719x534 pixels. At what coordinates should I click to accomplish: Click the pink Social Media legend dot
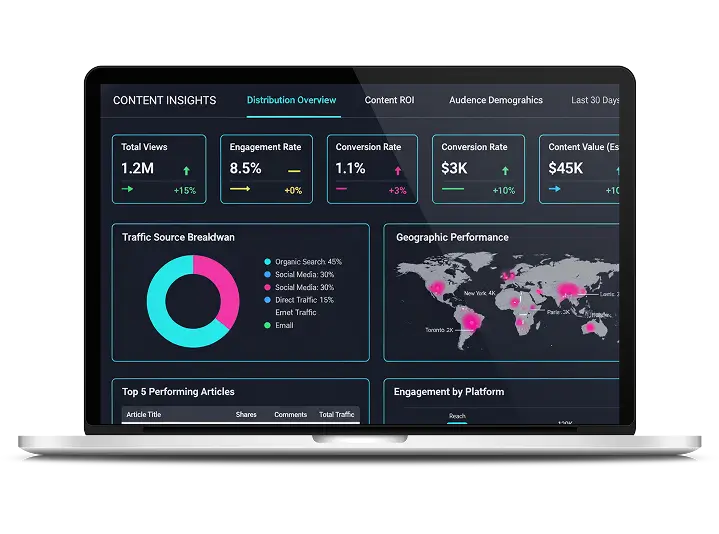click(267, 287)
